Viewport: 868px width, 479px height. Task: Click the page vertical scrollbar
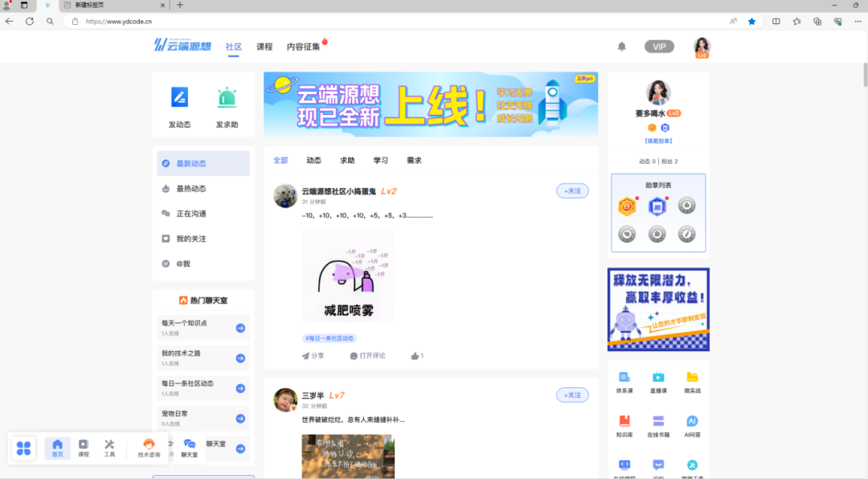[865, 74]
